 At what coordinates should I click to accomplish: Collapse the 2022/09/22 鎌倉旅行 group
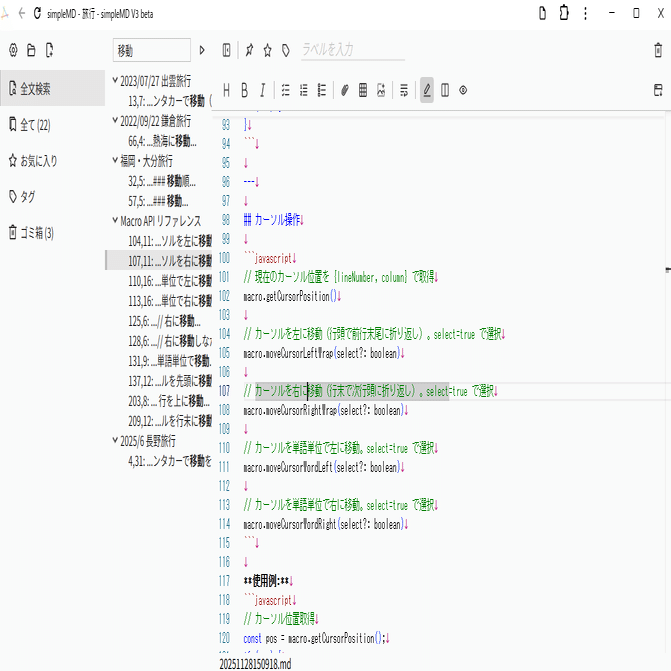[x=115, y=120]
